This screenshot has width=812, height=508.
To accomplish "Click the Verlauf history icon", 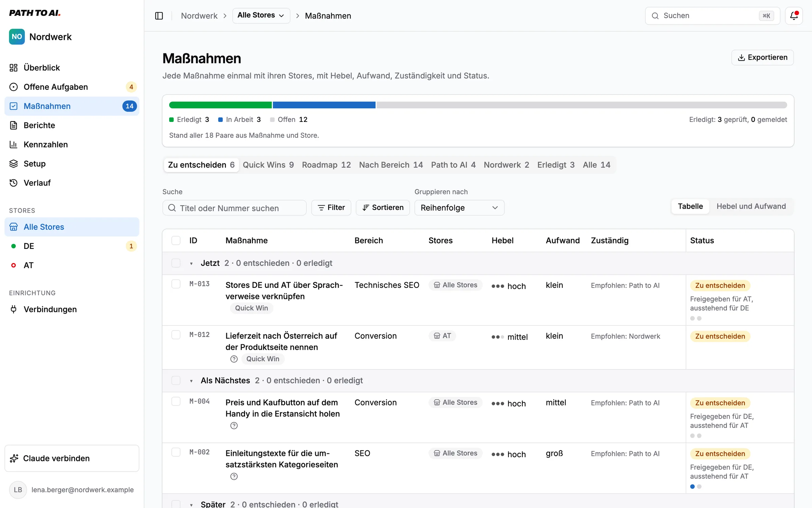I will pos(14,183).
